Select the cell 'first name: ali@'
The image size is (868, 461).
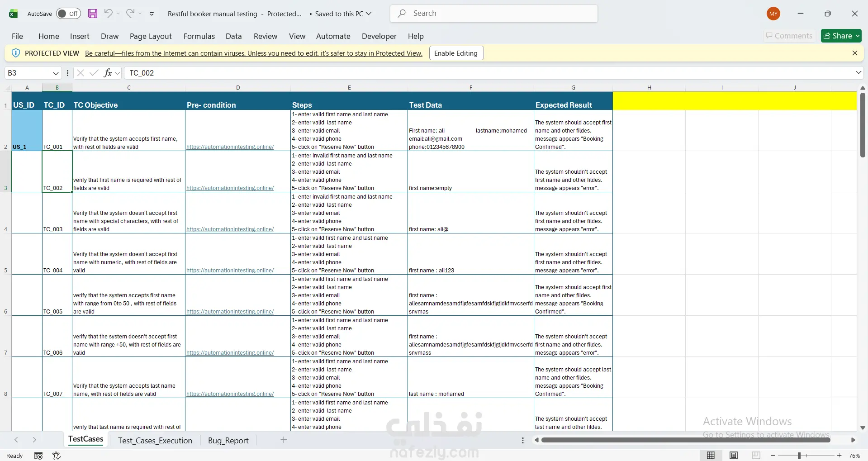click(x=471, y=213)
